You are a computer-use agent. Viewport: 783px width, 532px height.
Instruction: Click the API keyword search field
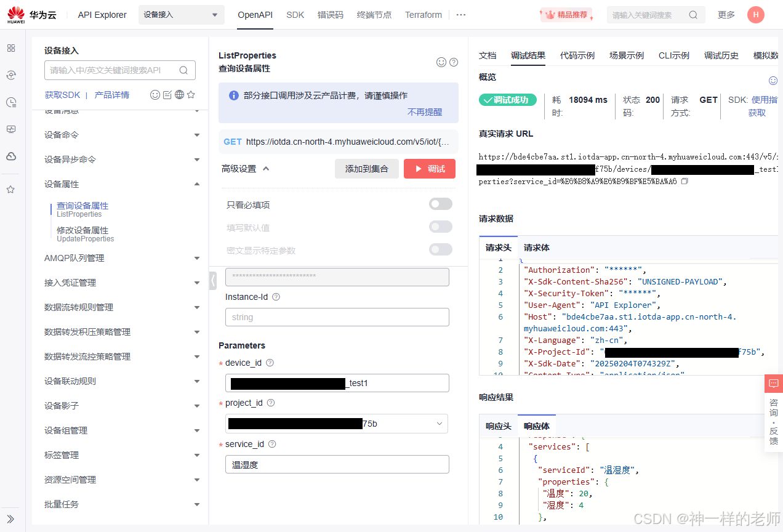pyautogui.click(x=120, y=70)
